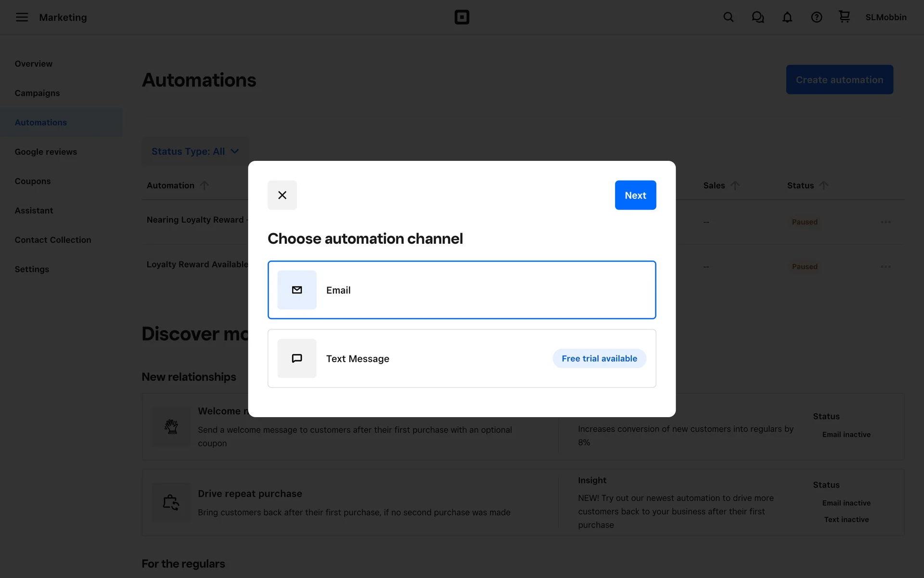The height and width of the screenshot is (578, 924).
Task: Open the messages chat icon
Action: [x=757, y=17]
